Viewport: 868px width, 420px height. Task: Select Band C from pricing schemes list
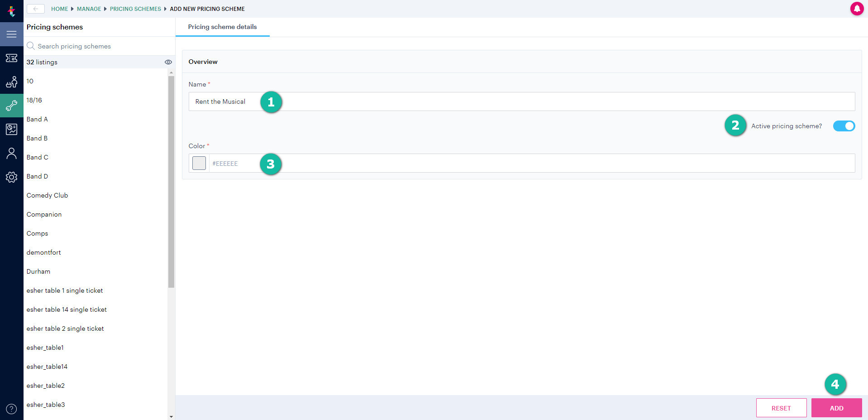37,157
